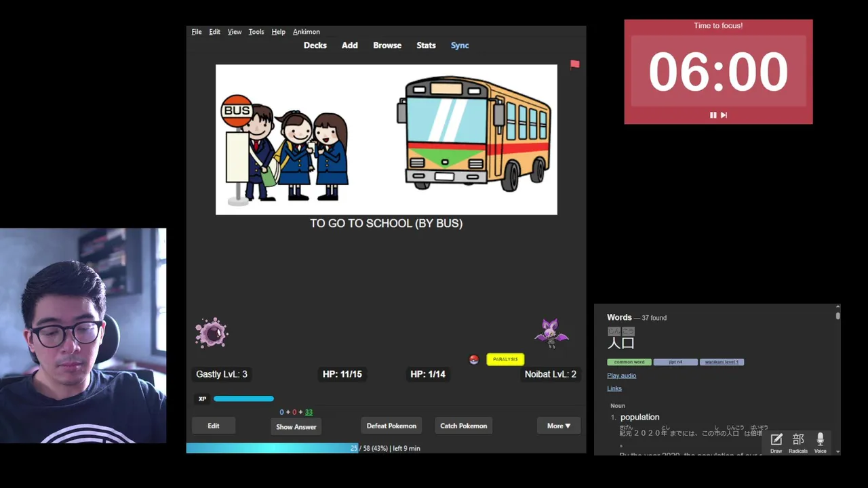Click the scroll down arrow in dictionary
Screen dimensions: 868x488
point(838,451)
